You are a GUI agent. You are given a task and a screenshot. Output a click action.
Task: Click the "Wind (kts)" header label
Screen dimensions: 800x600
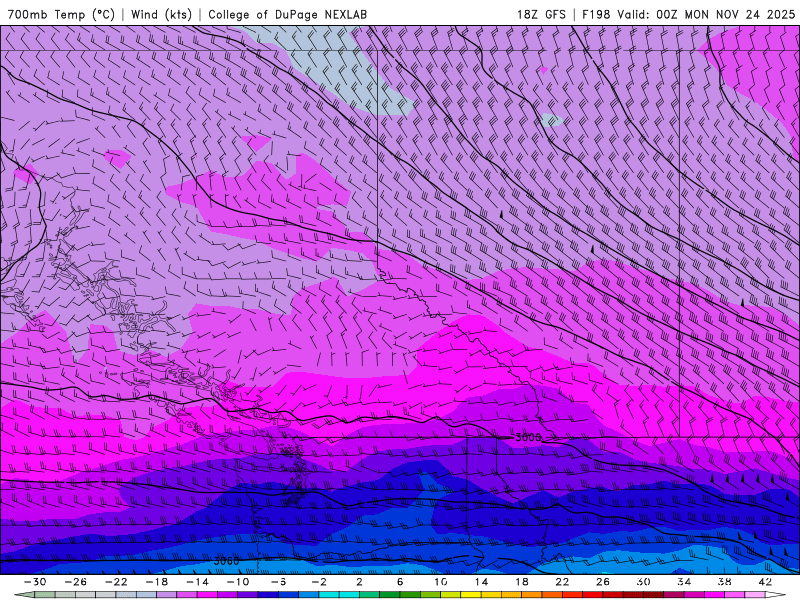click(161, 14)
